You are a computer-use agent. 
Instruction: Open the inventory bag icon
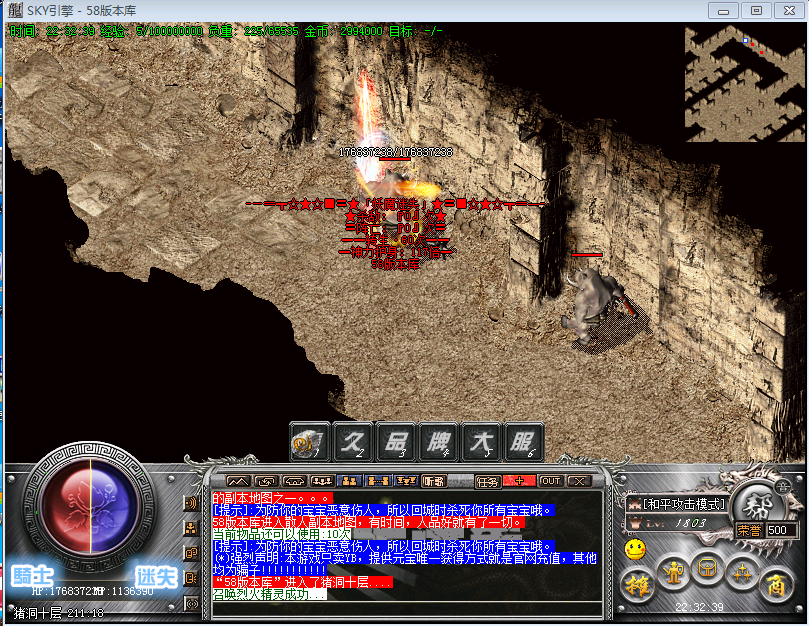click(x=707, y=569)
